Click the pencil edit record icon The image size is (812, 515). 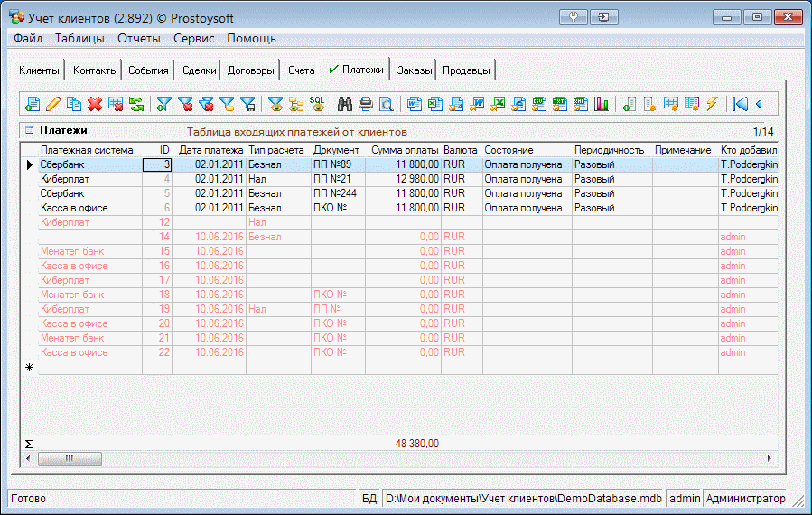(53, 104)
